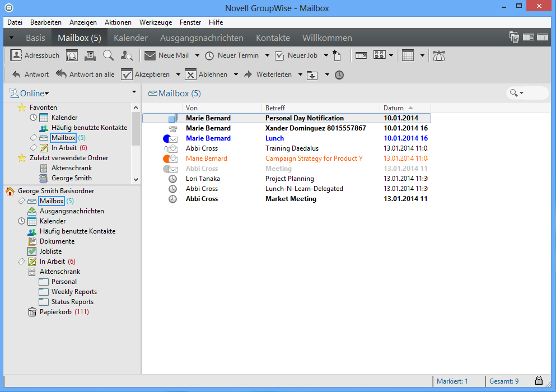Image resolution: width=556 pixels, height=392 pixels.
Task: Select the Weekly Reports folder
Action: click(74, 292)
